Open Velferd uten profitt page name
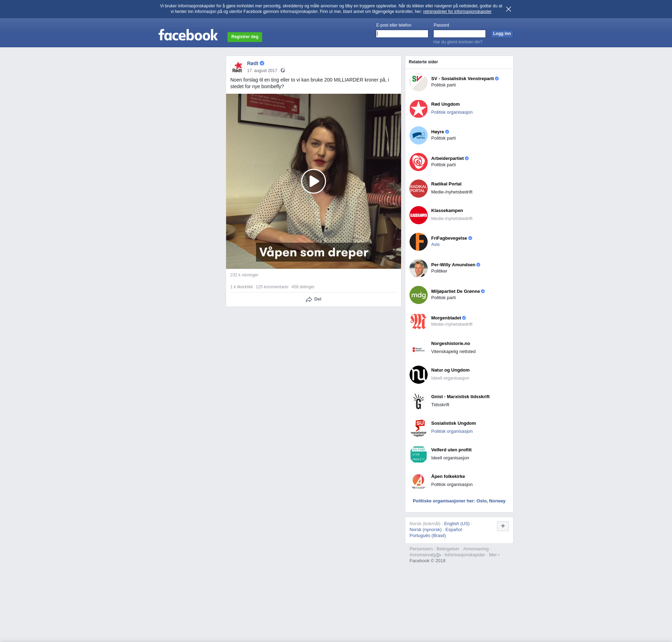 (x=451, y=450)
